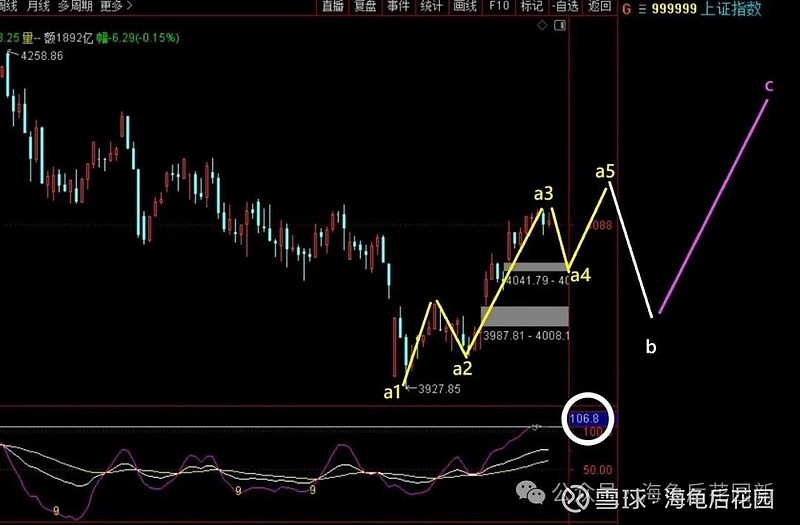Click the 上证指数 index name
Screen dimensions: 800x525
point(731,8)
